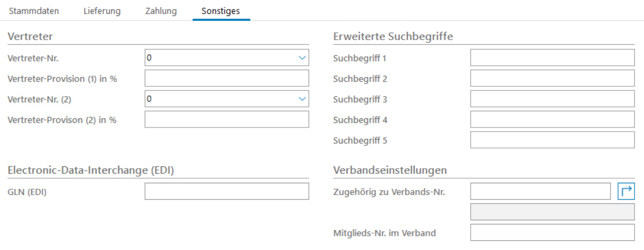The height and width of the screenshot is (250, 644).
Task: Expand the Vertreter-Nr. dropdown arrow
Action: (x=302, y=58)
